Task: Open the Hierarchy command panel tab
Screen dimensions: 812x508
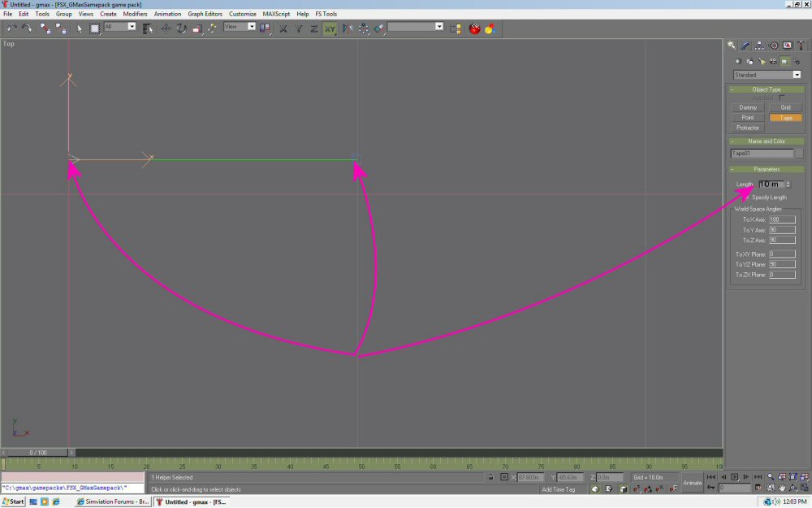Action: tap(758, 46)
